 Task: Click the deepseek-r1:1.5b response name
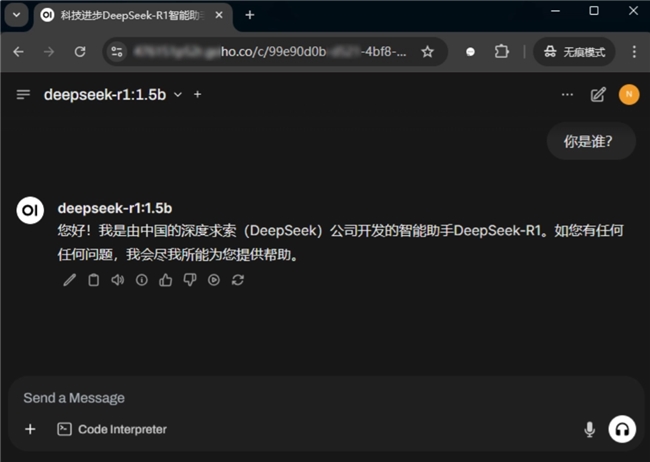[x=115, y=208]
